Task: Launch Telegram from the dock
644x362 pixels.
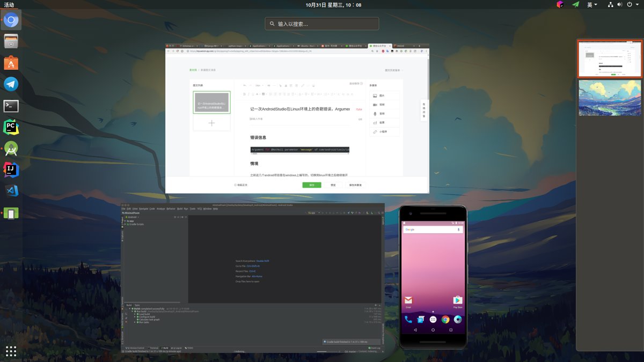Action: [x=11, y=84]
